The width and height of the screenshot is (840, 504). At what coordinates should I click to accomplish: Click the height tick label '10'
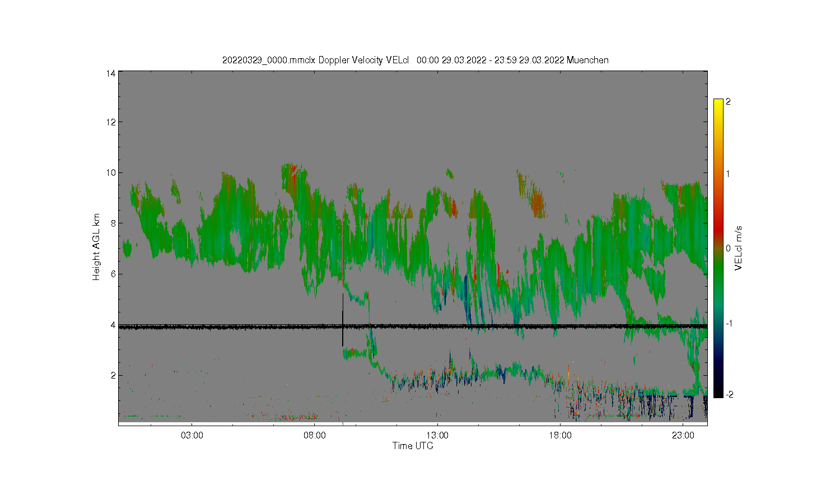coord(111,172)
